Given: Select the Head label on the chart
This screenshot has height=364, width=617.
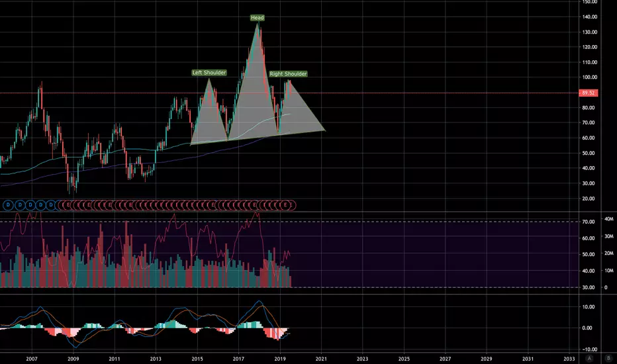Looking at the screenshot, I should click(x=258, y=18).
